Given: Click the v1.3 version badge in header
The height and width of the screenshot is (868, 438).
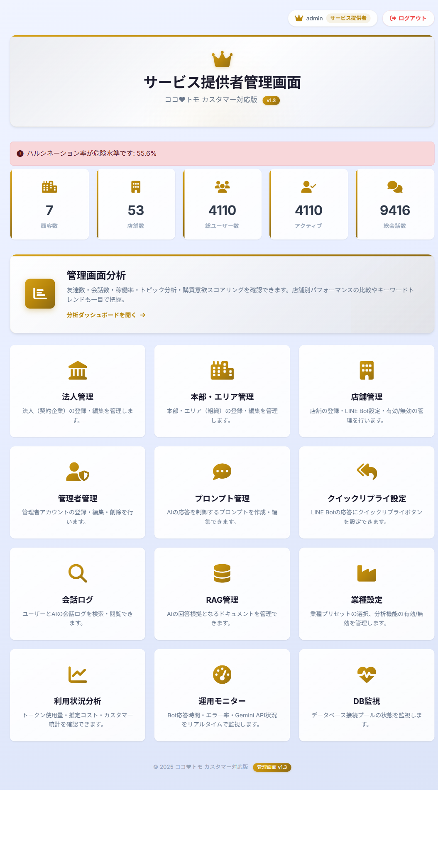Looking at the screenshot, I should tap(271, 100).
